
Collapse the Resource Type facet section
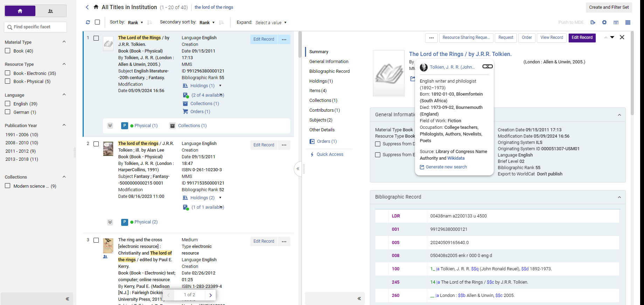pos(64,64)
